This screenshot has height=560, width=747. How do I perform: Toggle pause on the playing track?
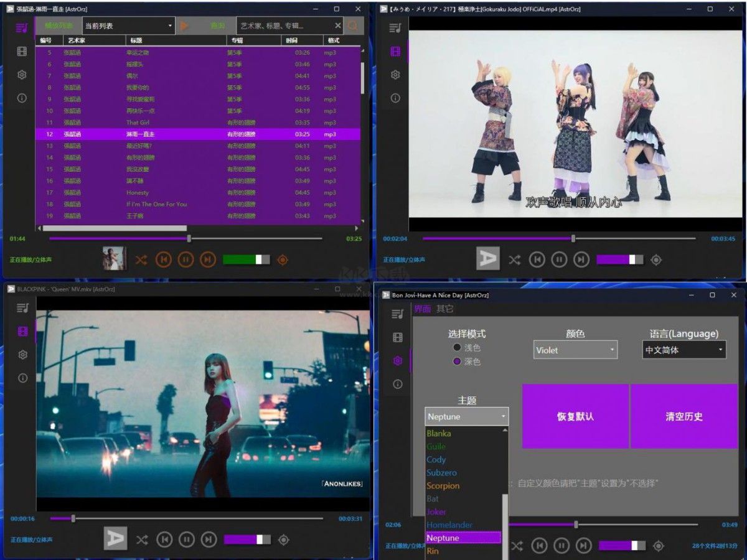point(186,259)
